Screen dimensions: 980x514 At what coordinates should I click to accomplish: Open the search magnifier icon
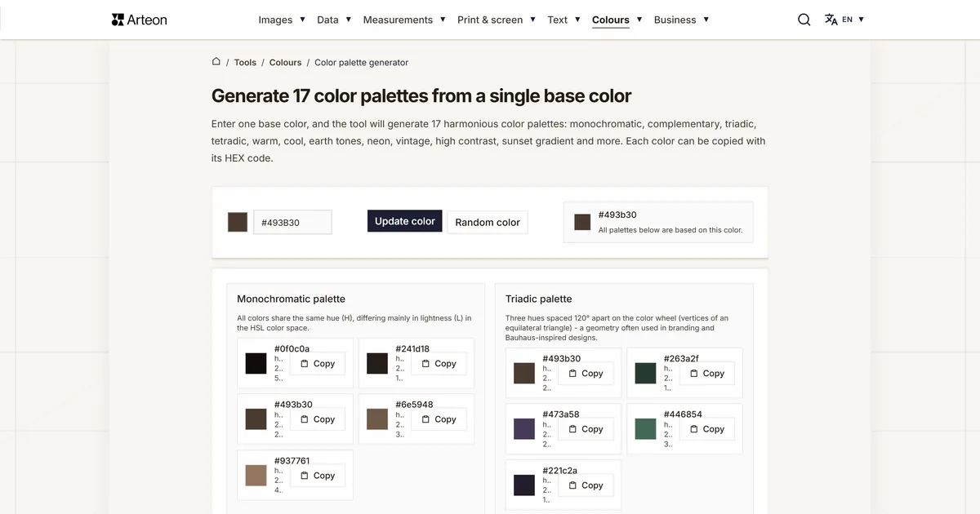tap(804, 20)
